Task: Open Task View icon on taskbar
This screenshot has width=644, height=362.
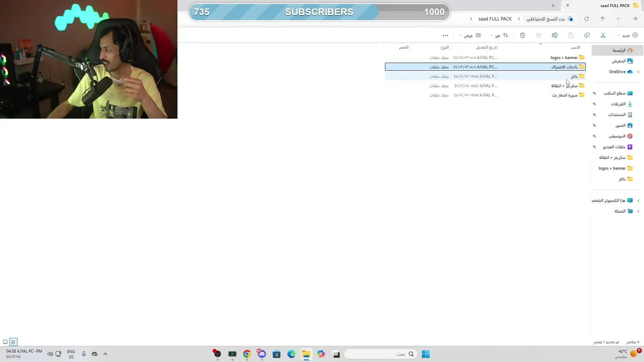Action: [x=337, y=354]
